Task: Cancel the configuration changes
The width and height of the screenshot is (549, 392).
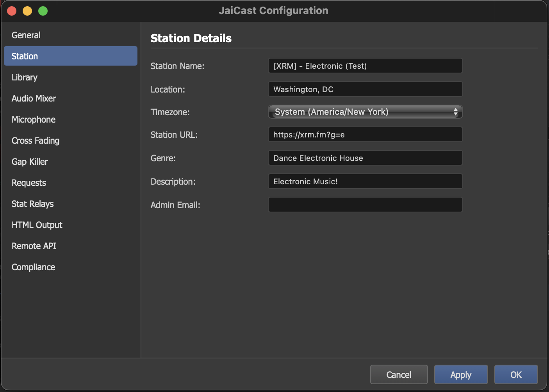Action: (399, 374)
